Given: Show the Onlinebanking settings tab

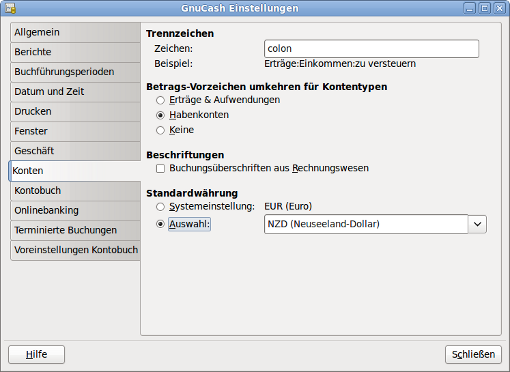Looking at the screenshot, I should pyautogui.click(x=75, y=210).
